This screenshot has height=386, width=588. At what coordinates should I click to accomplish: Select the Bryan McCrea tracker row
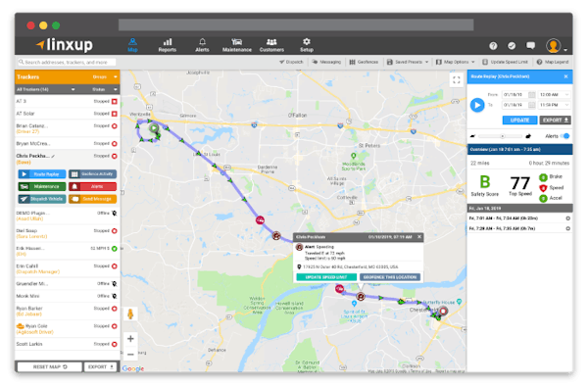pyautogui.click(x=67, y=144)
